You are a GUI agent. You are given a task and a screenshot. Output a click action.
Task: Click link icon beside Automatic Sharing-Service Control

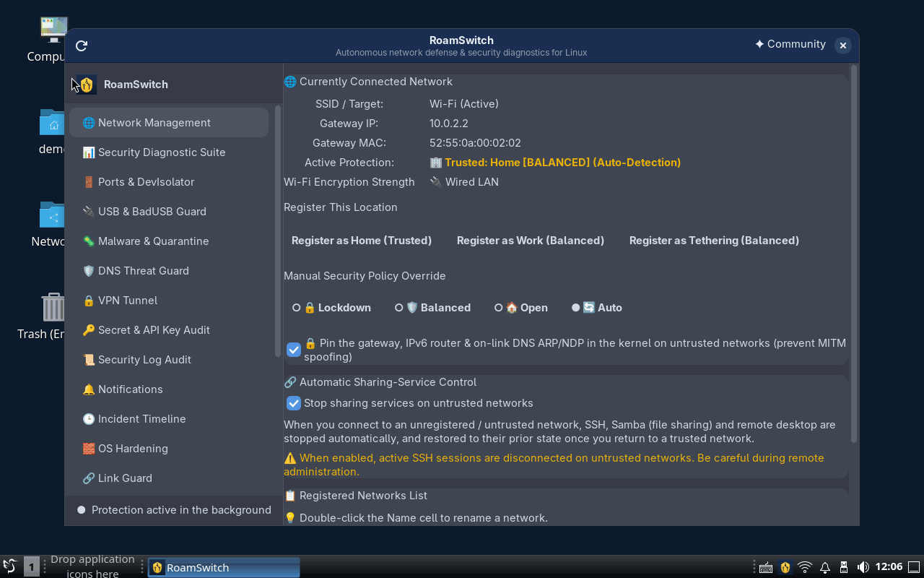click(290, 382)
